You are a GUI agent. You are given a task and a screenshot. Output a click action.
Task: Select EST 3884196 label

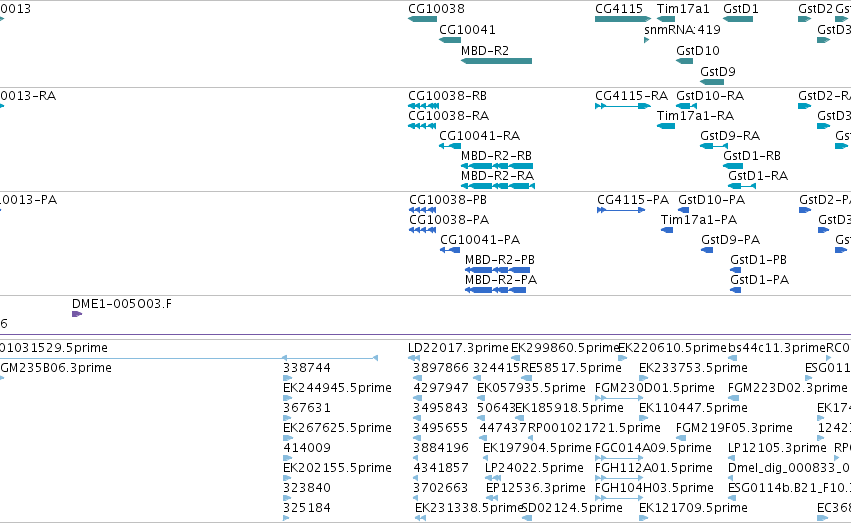tap(440, 449)
